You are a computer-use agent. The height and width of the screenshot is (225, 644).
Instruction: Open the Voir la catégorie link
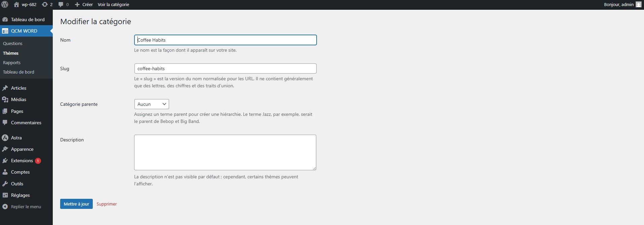click(x=113, y=4)
